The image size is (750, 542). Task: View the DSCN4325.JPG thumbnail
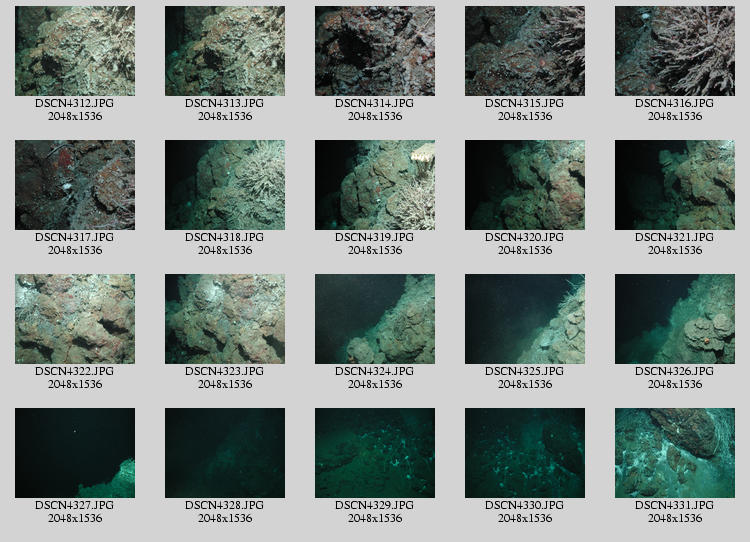[525, 319]
